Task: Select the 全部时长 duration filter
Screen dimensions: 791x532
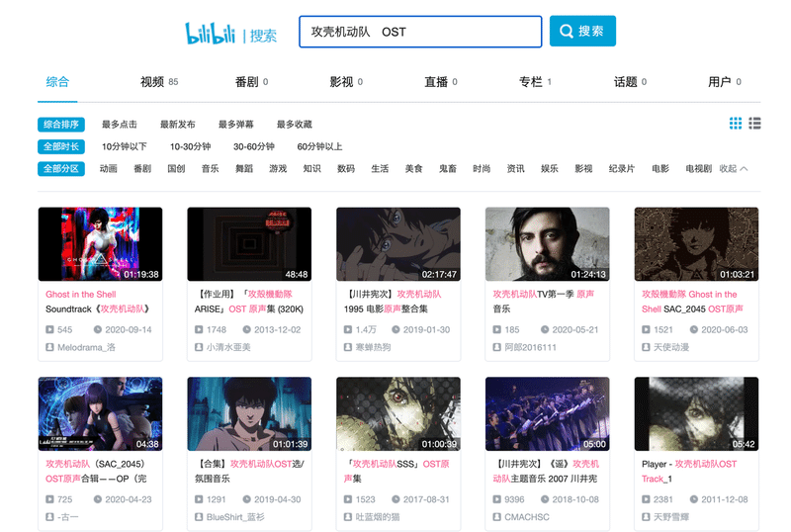Action: tap(61, 146)
